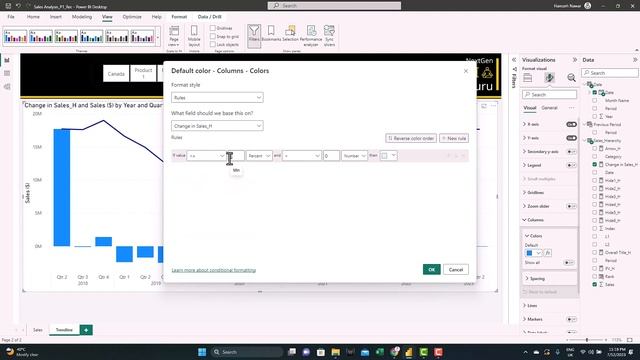Cancel the color rules dialog
The image size is (640, 360).
click(456, 269)
